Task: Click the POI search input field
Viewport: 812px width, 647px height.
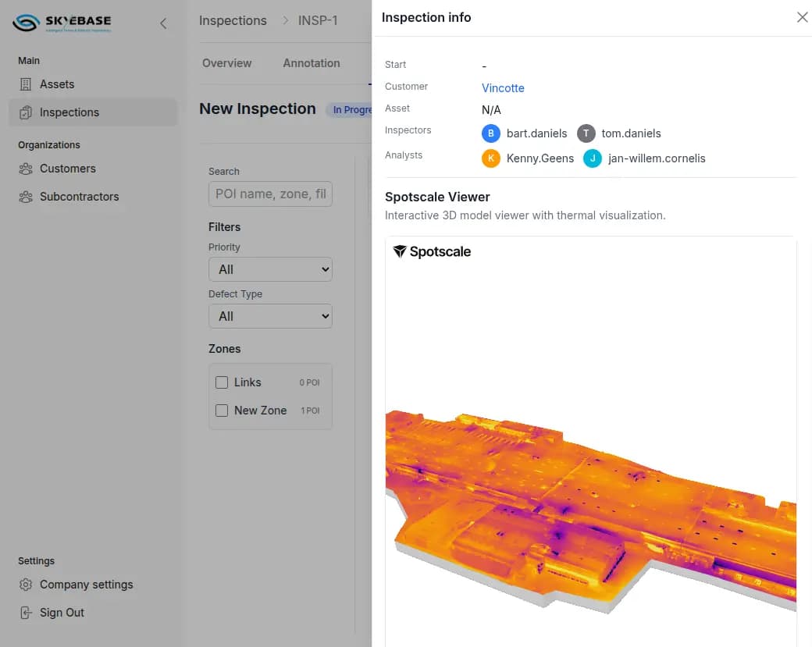Action: (270, 194)
